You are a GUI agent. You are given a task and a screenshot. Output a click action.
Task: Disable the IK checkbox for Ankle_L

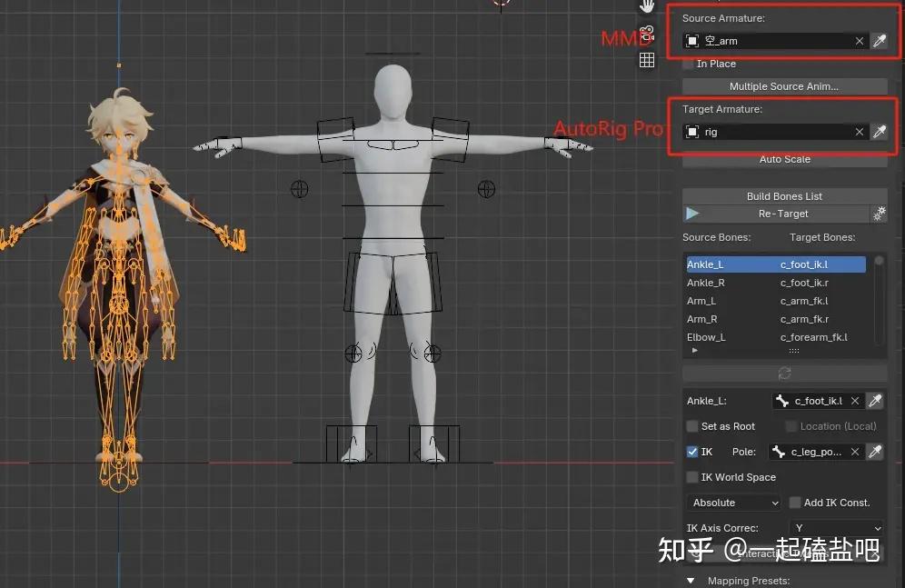tap(692, 452)
